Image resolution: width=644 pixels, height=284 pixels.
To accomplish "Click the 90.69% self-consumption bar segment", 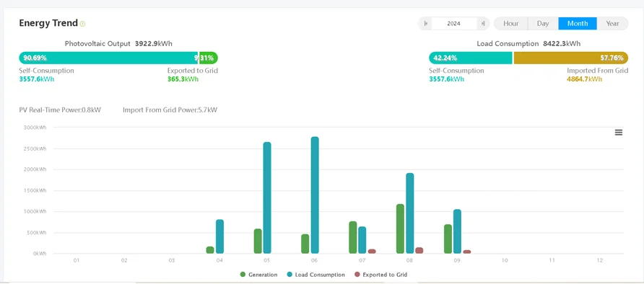I will [x=108, y=58].
